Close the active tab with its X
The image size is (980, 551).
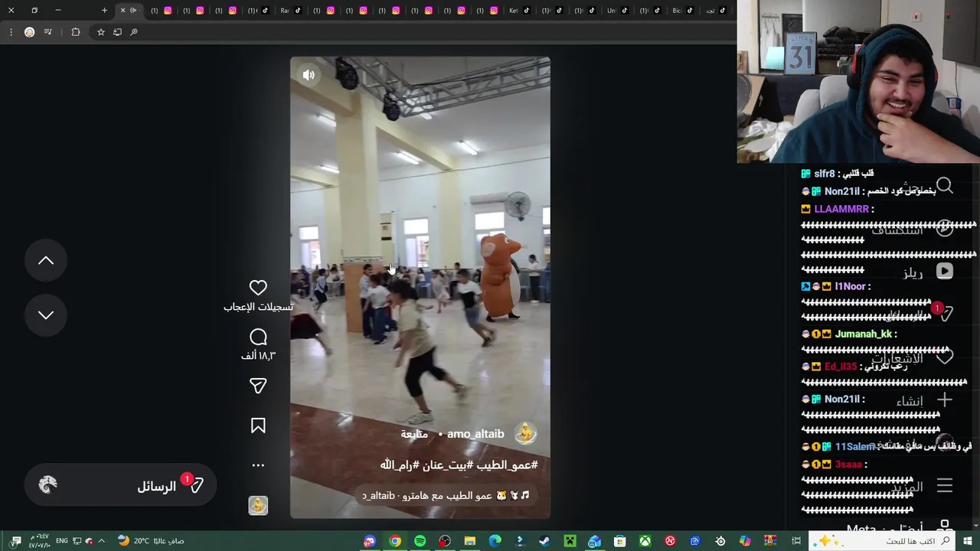[x=122, y=11]
